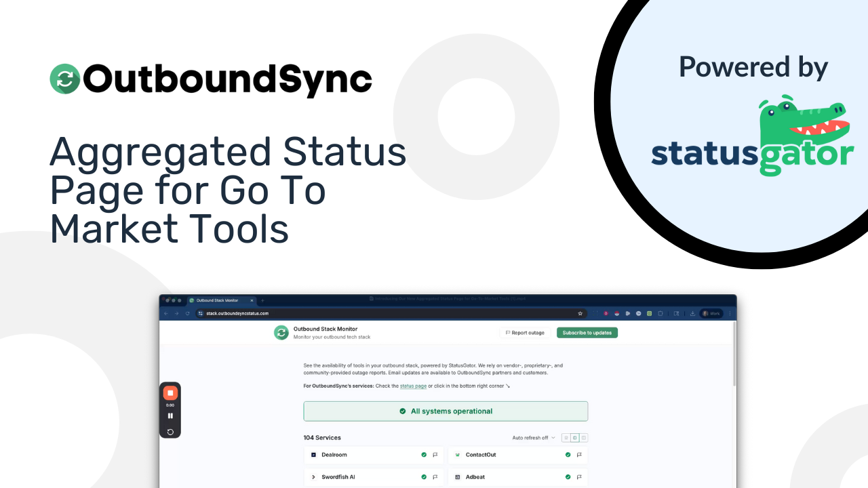Select the three-column layout toggle
This screenshot has width=868, height=488.
click(x=584, y=437)
